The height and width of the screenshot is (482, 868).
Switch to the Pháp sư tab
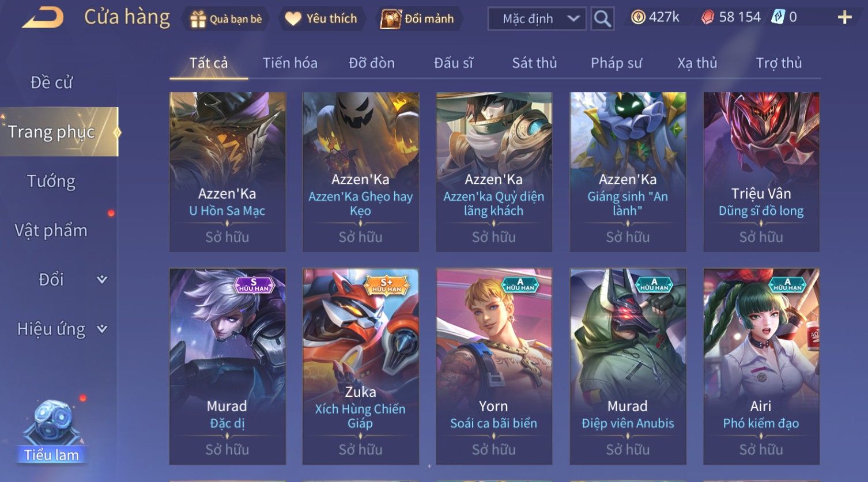pos(616,63)
